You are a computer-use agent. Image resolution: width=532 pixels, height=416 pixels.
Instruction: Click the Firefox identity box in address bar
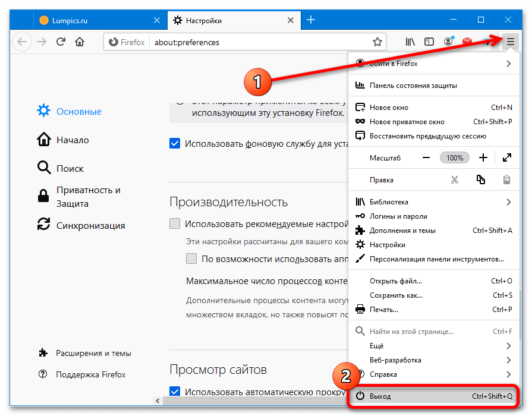(x=127, y=42)
